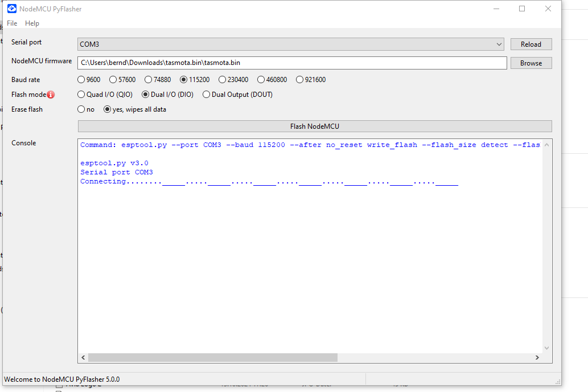This screenshot has height=392, width=588.
Task: Click the console scroll up arrow
Action: coord(547,145)
